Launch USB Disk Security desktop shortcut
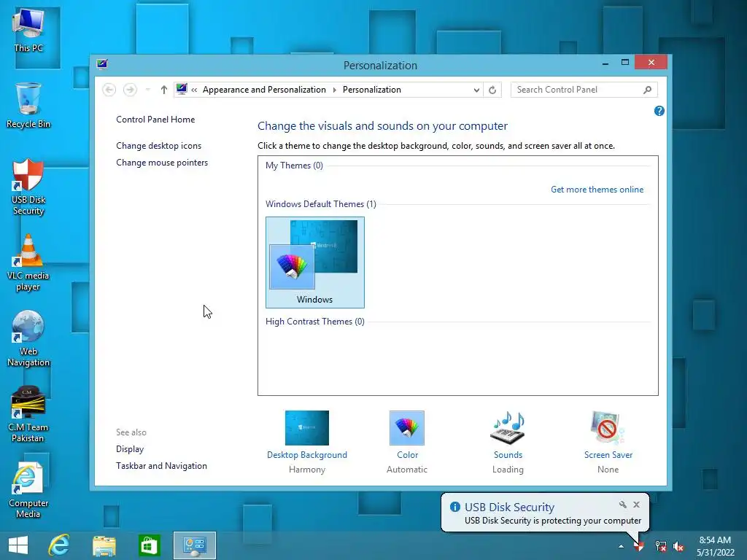 [28, 187]
